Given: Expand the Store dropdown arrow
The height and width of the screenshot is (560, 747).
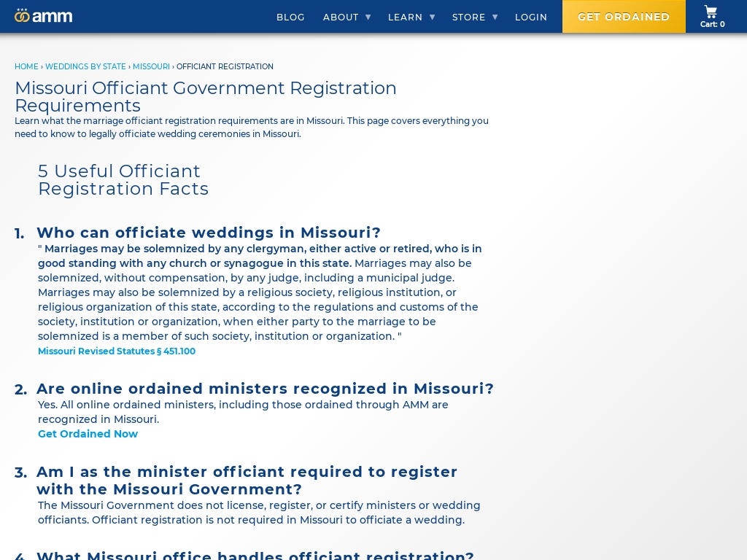Looking at the screenshot, I should (495, 17).
